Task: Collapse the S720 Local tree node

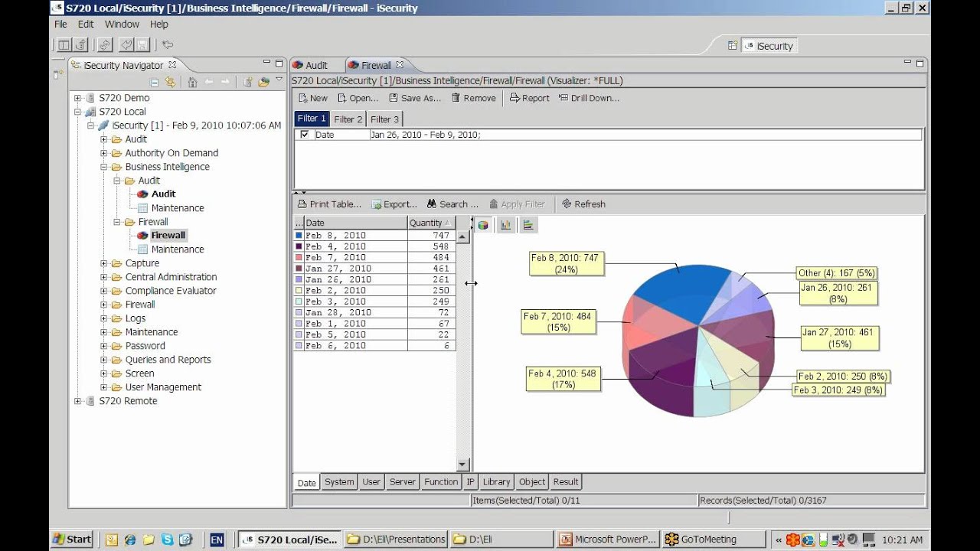Action: point(77,112)
